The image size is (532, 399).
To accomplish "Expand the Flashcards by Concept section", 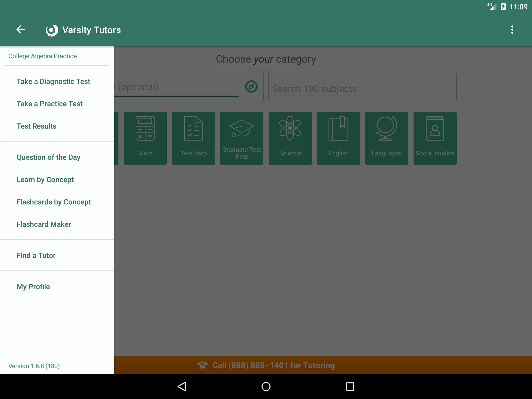I will pyautogui.click(x=54, y=202).
